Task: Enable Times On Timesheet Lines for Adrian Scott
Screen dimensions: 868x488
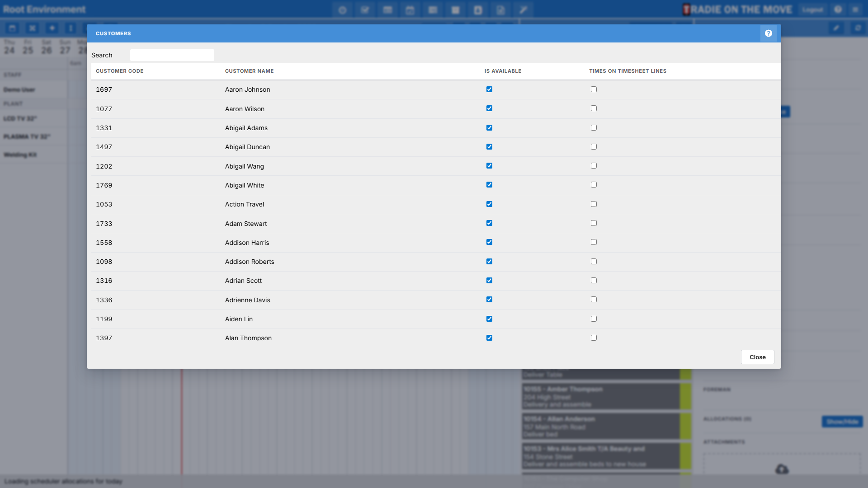Action: click(594, 281)
